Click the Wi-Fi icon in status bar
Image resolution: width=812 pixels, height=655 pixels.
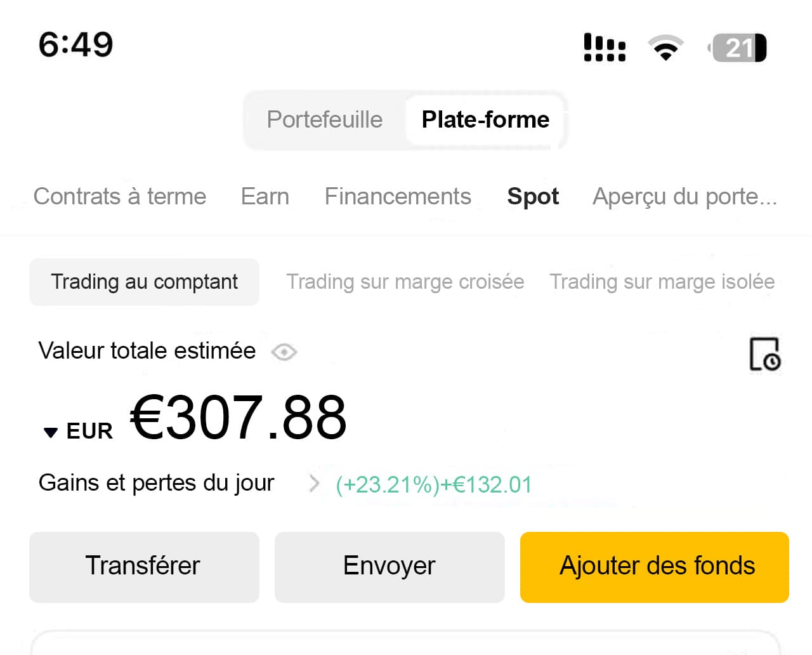(x=665, y=46)
